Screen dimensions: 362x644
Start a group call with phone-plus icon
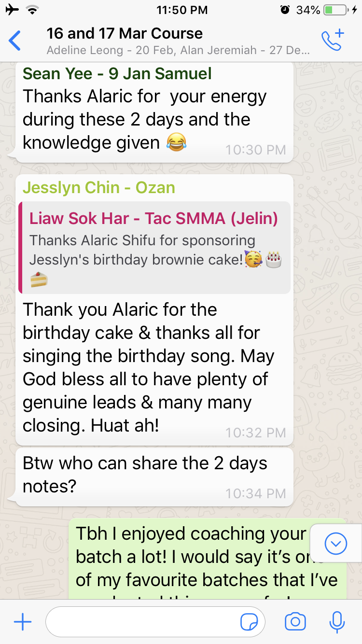pyautogui.click(x=333, y=40)
